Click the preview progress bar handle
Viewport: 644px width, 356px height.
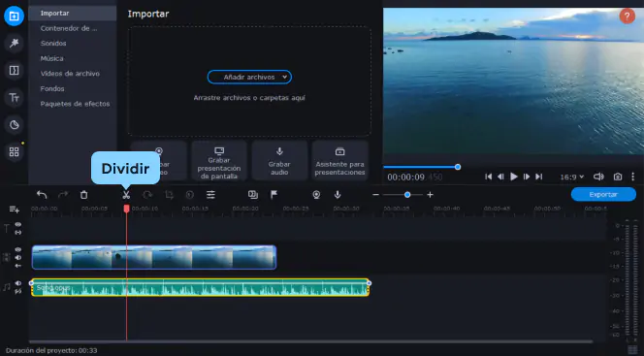pyautogui.click(x=458, y=167)
